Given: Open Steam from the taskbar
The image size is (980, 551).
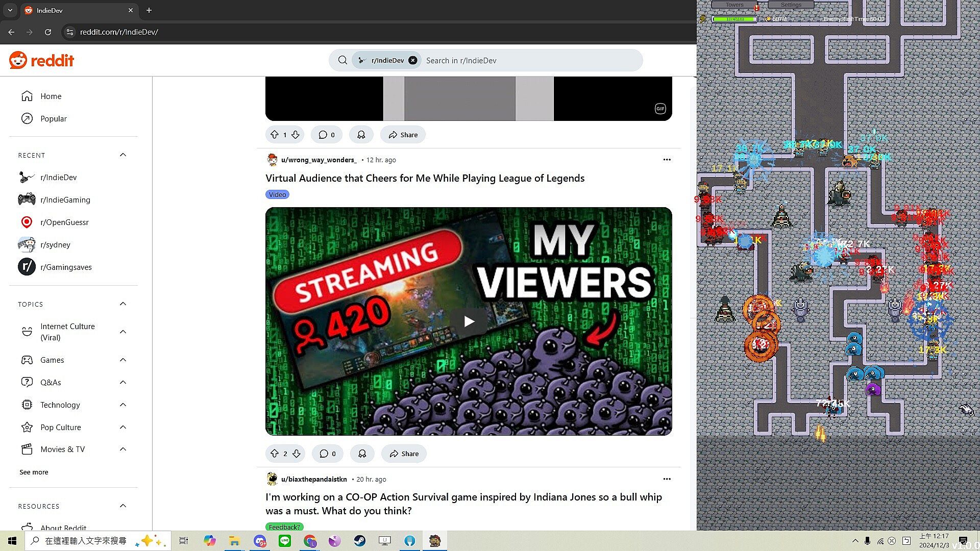Looking at the screenshot, I should (x=360, y=541).
